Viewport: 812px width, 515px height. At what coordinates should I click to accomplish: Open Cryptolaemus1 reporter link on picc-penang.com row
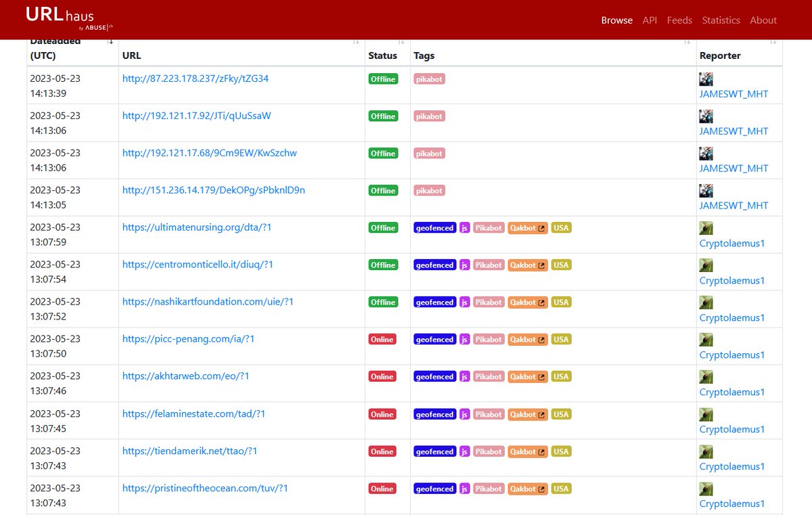point(732,355)
